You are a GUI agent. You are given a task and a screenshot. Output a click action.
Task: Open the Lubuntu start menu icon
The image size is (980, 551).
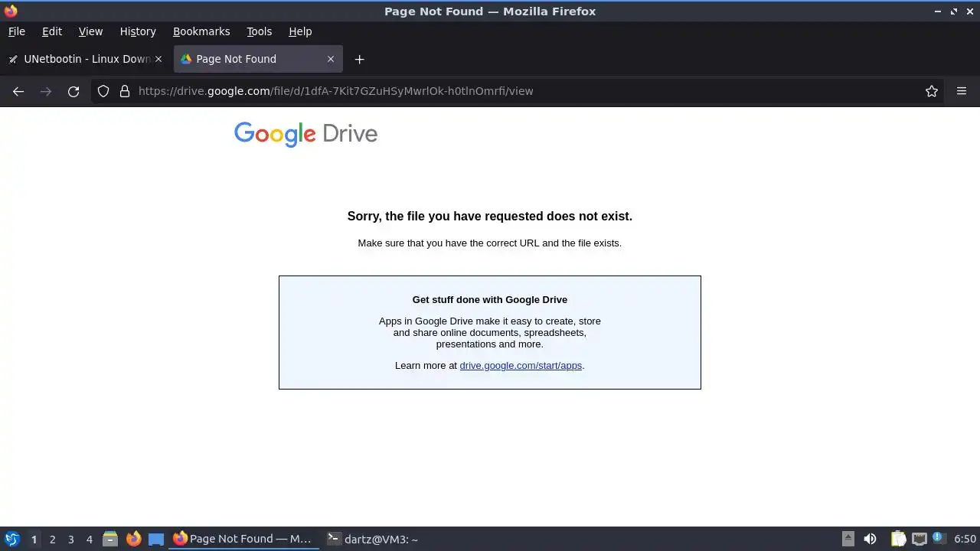(12, 539)
